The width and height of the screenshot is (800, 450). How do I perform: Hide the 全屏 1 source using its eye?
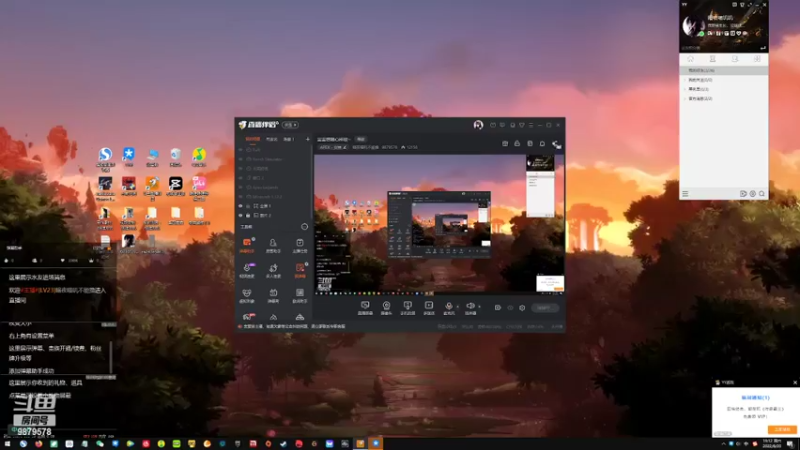click(x=241, y=206)
